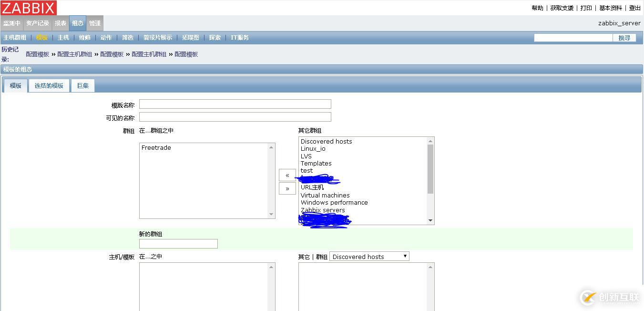Open the 监测中 menu section
This screenshot has width=644, height=311.
(x=12, y=22)
